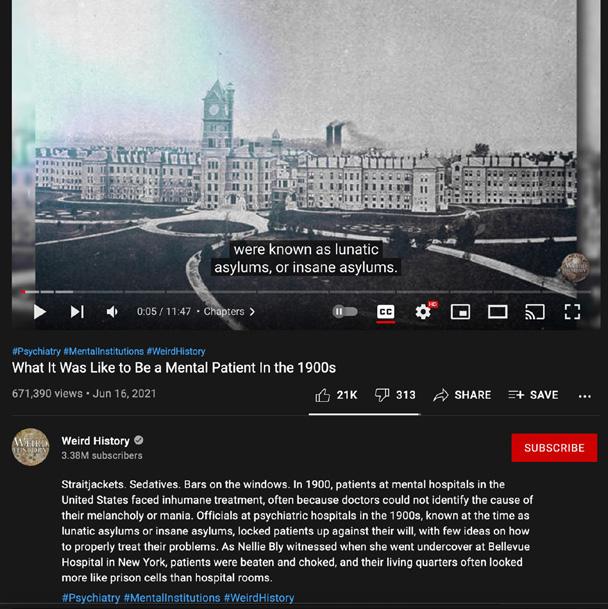Subscribe to Weird History channel

554,448
